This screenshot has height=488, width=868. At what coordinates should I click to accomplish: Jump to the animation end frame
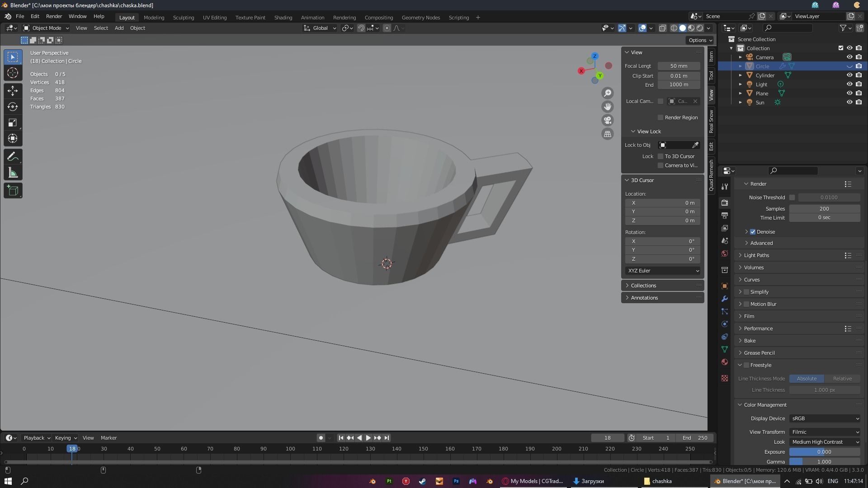[x=387, y=438]
